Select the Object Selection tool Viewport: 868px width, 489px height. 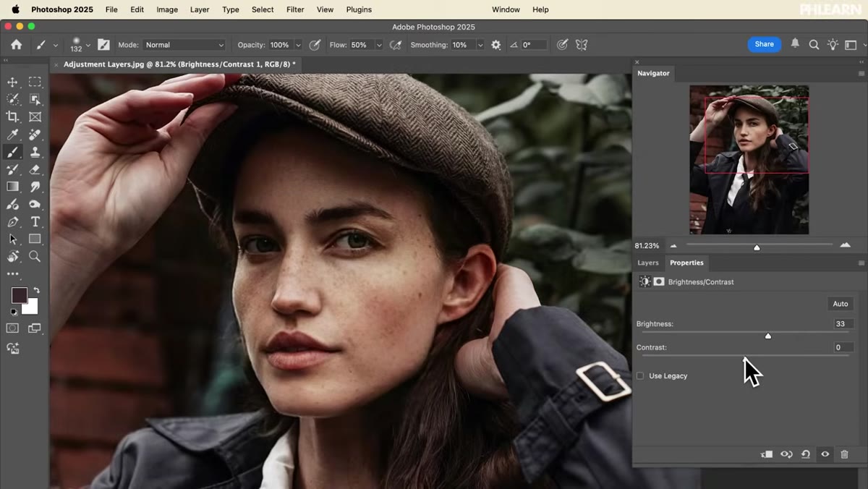(35, 99)
